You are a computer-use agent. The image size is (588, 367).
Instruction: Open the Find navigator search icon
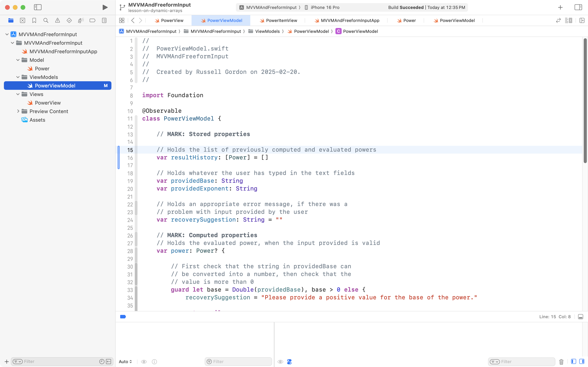46,20
